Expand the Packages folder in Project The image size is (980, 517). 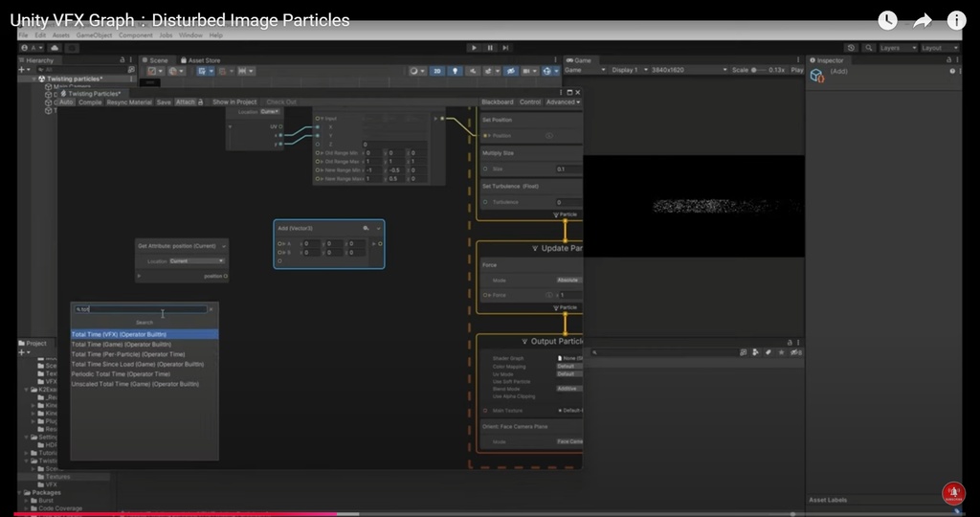coord(21,493)
